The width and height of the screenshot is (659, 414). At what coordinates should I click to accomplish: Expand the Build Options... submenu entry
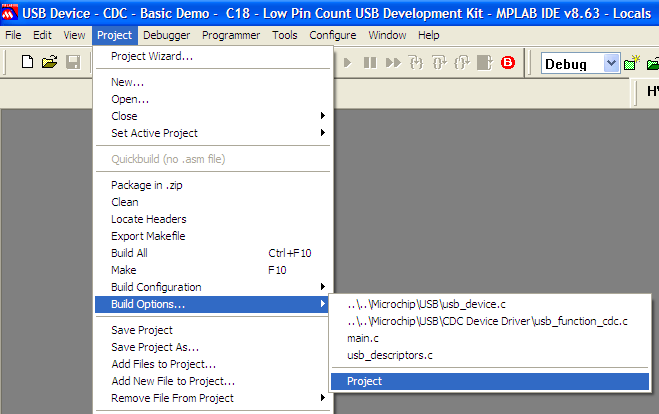click(x=212, y=304)
